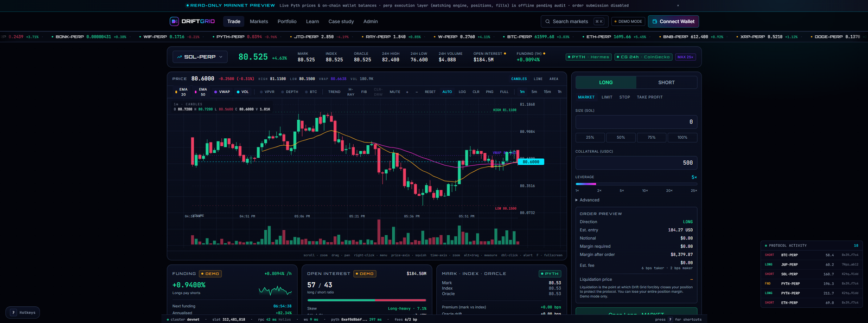Export the chart as PNG
The width and height of the screenshot is (868, 323).
(x=489, y=92)
